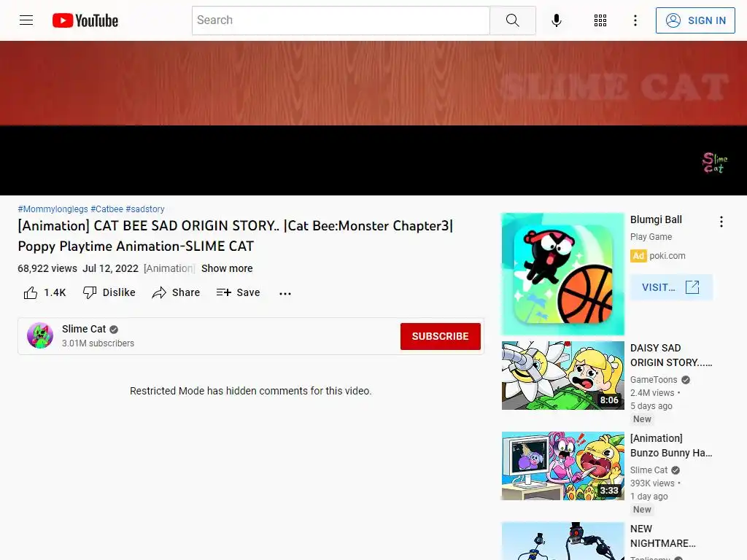
Task: Start voice search with microphone
Action: (557, 20)
